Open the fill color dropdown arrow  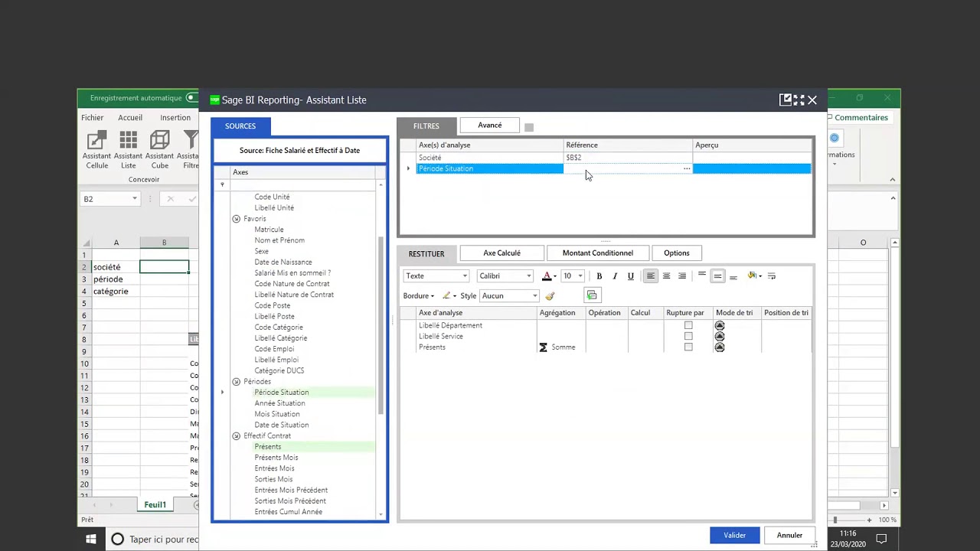click(x=760, y=276)
